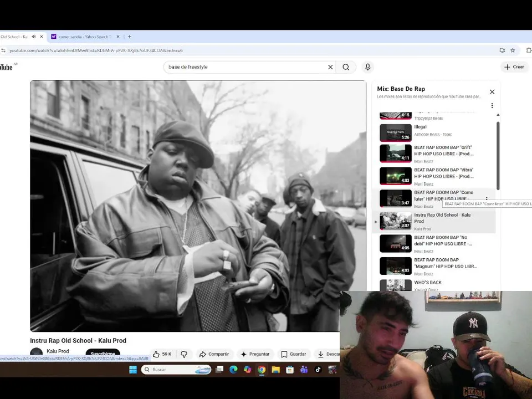Click the browser address bar URL
Viewport: 532px width, 399px height.
96,50
